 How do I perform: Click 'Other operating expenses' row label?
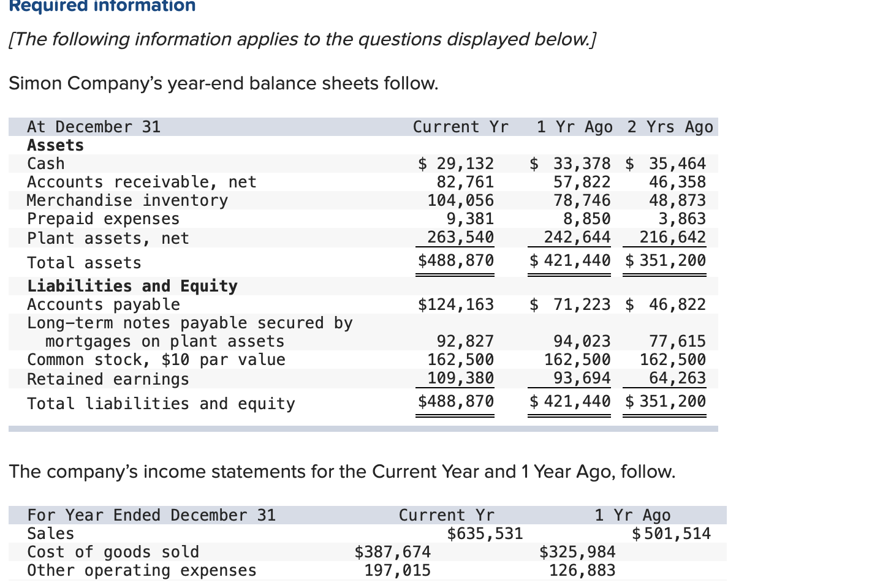[142, 570]
